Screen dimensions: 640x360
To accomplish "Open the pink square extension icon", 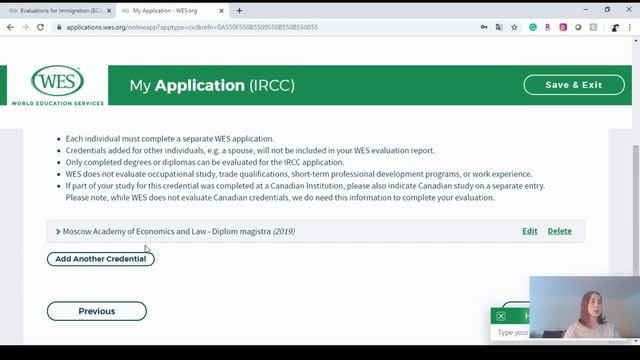I will coord(563,27).
